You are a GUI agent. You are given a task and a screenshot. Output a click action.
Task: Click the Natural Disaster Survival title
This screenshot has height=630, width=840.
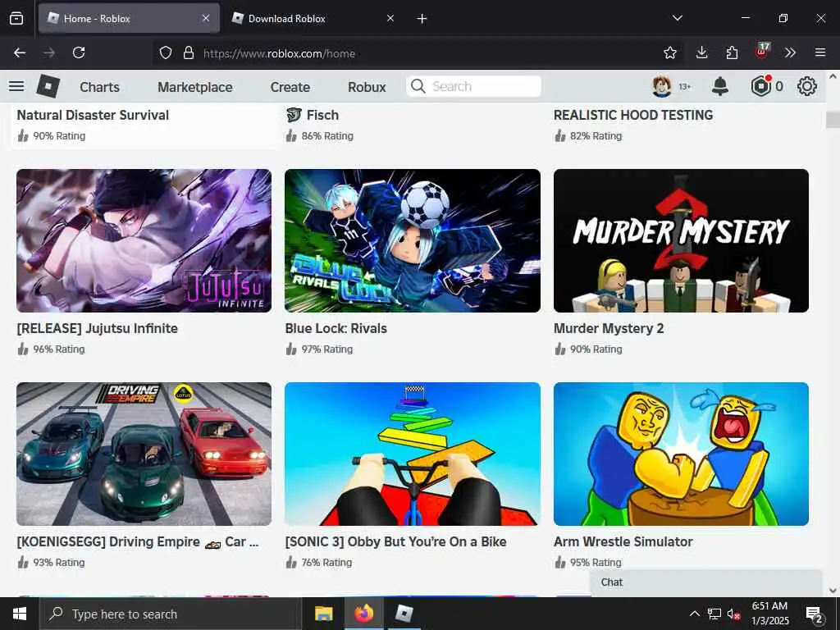[x=93, y=115]
